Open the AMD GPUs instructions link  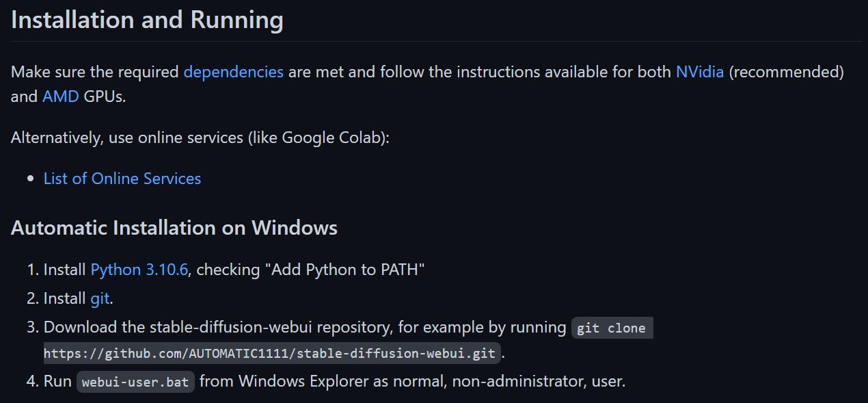pyautogui.click(x=61, y=96)
